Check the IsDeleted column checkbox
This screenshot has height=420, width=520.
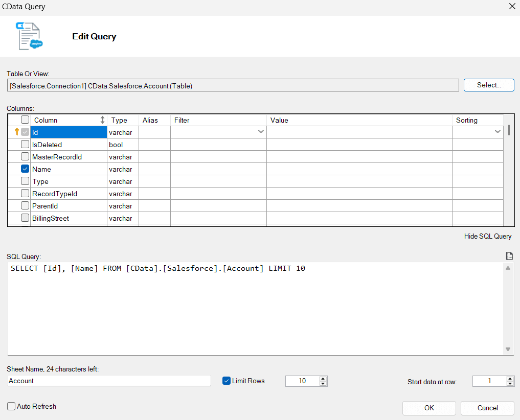[x=25, y=145]
